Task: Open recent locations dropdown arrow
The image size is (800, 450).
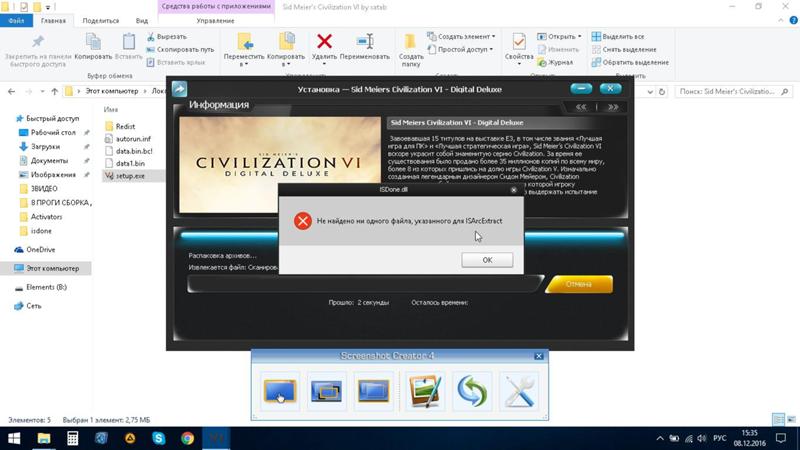Action: [42, 91]
